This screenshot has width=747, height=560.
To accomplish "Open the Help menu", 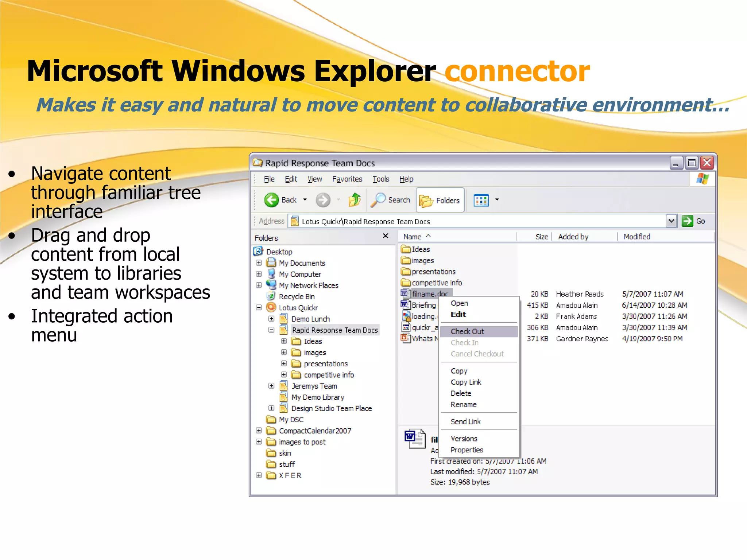I will (x=406, y=179).
